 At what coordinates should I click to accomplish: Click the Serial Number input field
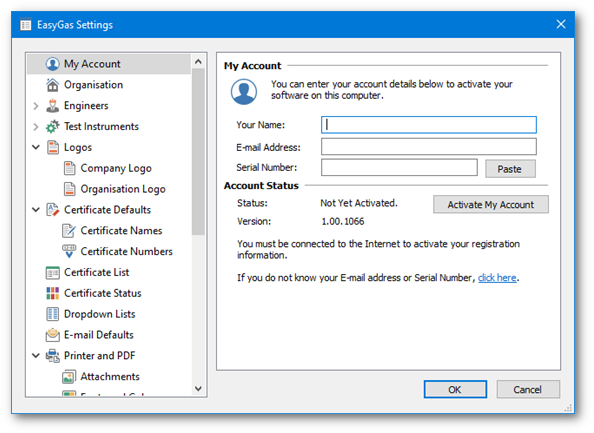pyautogui.click(x=399, y=167)
